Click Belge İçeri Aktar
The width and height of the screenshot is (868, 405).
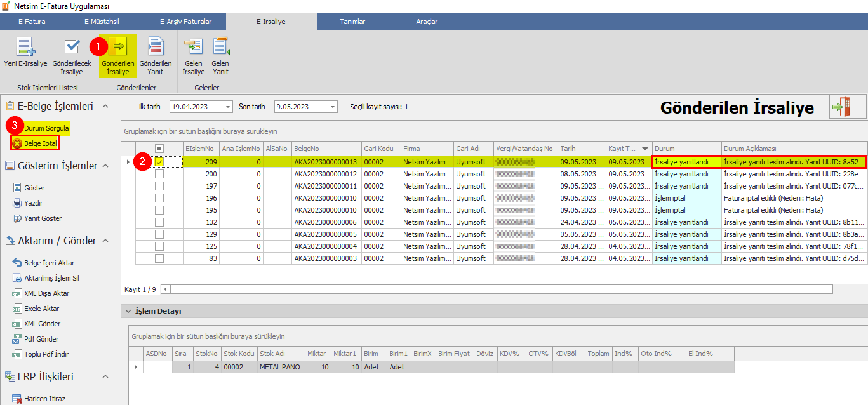point(43,263)
